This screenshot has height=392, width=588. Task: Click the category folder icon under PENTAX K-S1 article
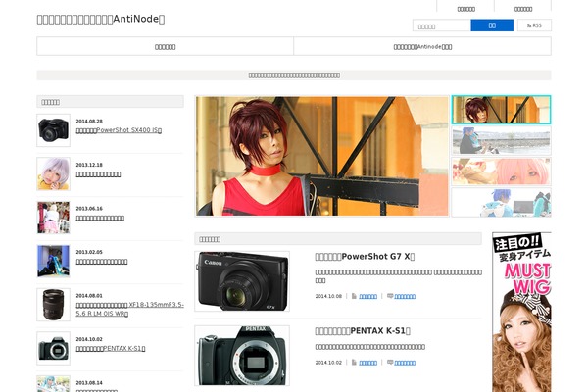click(354, 363)
